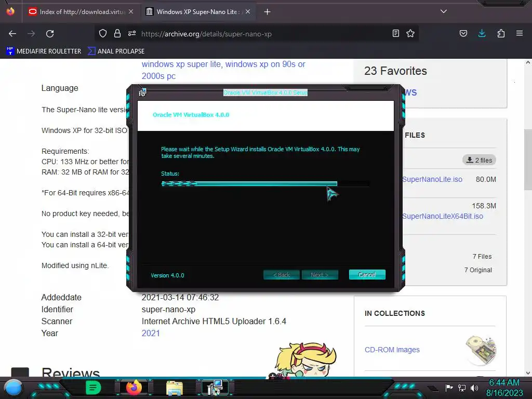Image resolution: width=532 pixels, height=399 pixels.
Task: Toggle reader view icon in address bar
Action: pyautogui.click(x=395, y=33)
